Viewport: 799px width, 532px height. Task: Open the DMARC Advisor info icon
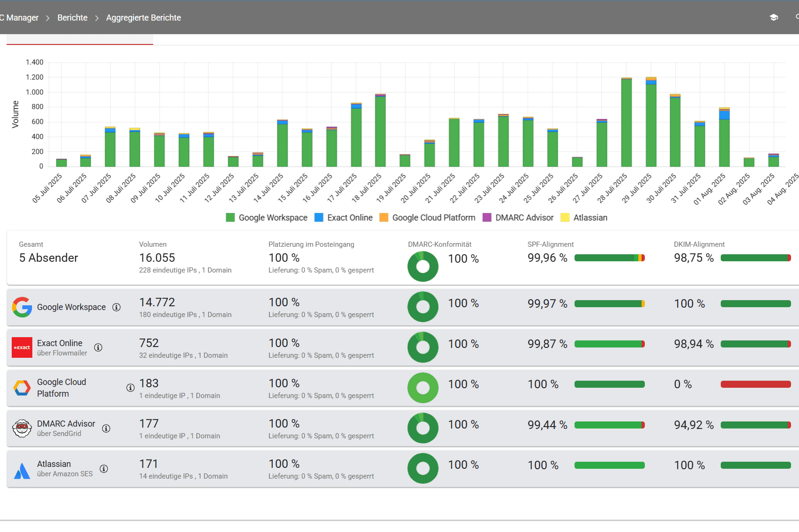106,429
